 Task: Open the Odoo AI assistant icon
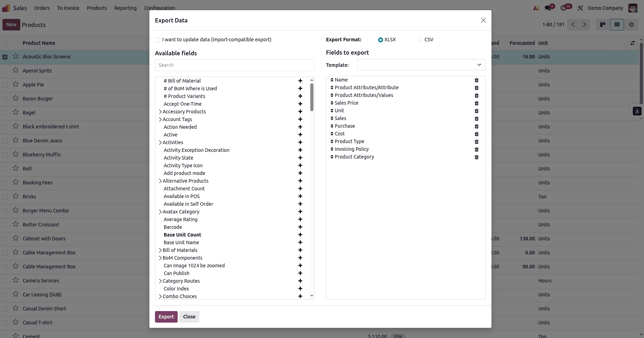click(536, 8)
